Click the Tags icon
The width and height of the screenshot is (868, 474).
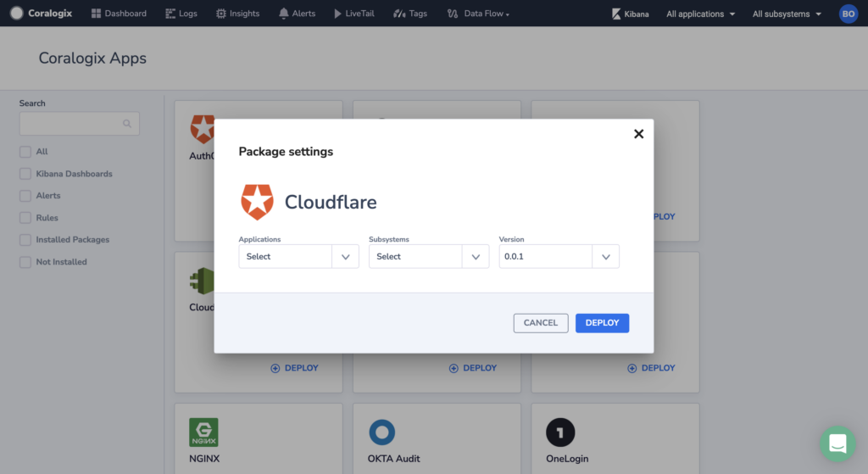399,14
